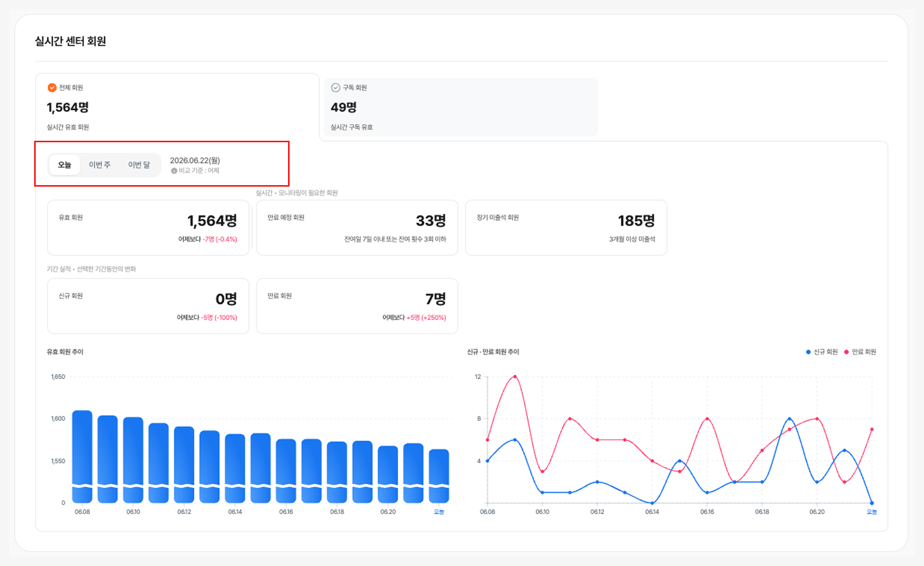Click the red 만료 회원 legend dot
Viewport: 924px width, 566px height.
[x=846, y=351]
